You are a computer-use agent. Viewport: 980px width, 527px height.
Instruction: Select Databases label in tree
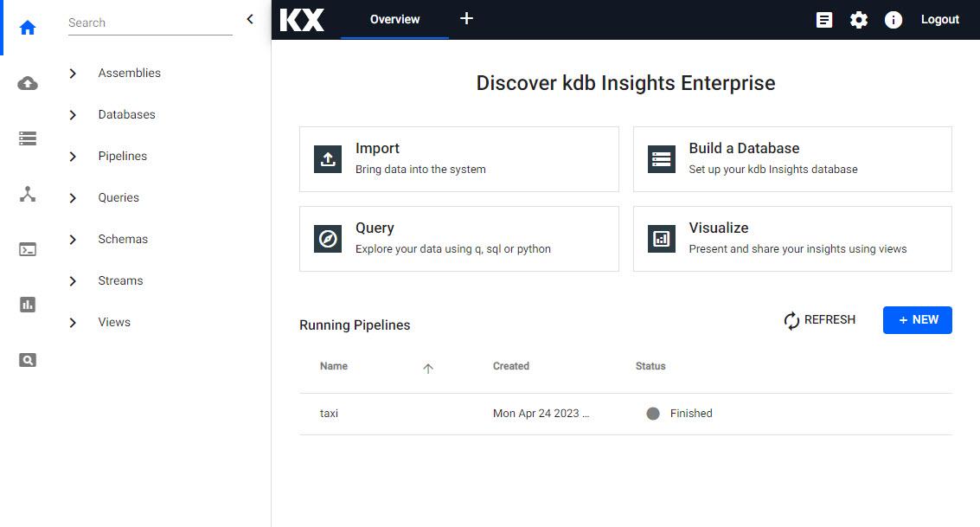[x=127, y=114]
